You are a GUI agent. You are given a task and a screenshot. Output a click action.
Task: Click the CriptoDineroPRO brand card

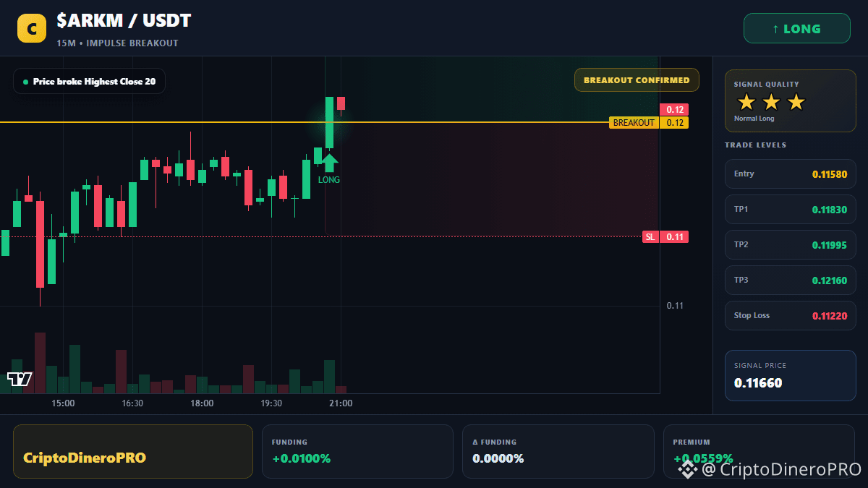pyautogui.click(x=133, y=451)
